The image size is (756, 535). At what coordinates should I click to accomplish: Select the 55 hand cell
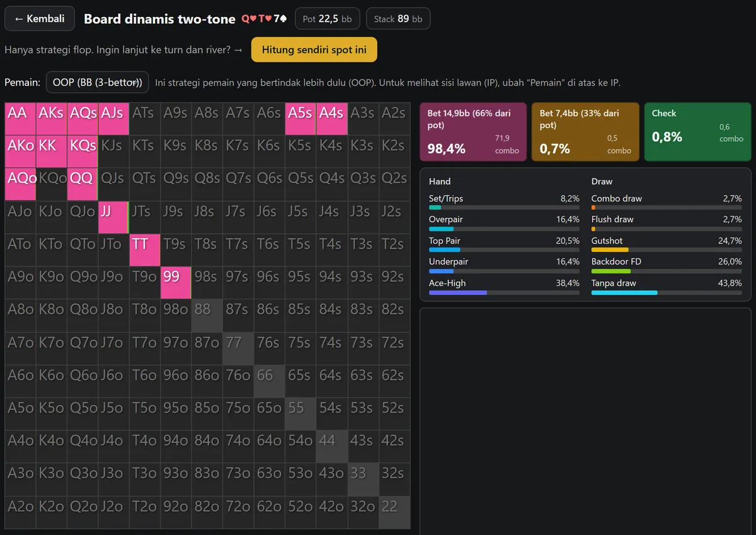click(301, 414)
